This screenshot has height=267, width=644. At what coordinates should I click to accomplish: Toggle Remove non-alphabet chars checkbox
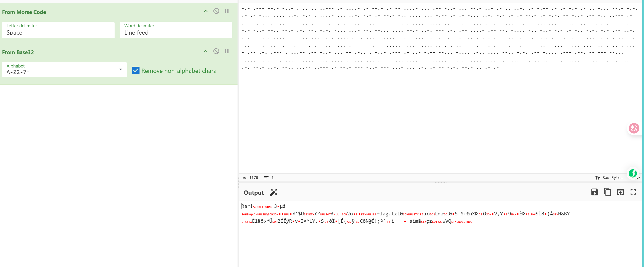[136, 71]
